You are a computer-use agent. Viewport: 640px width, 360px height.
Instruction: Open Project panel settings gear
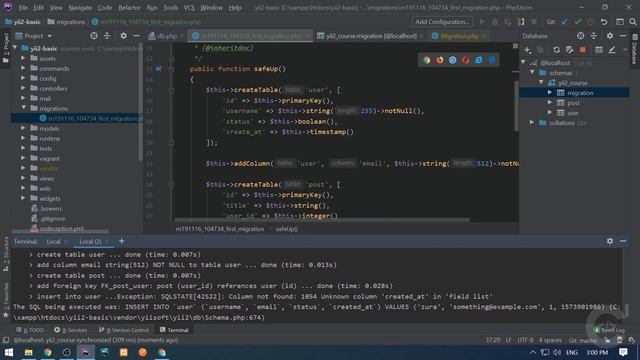point(123,36)
